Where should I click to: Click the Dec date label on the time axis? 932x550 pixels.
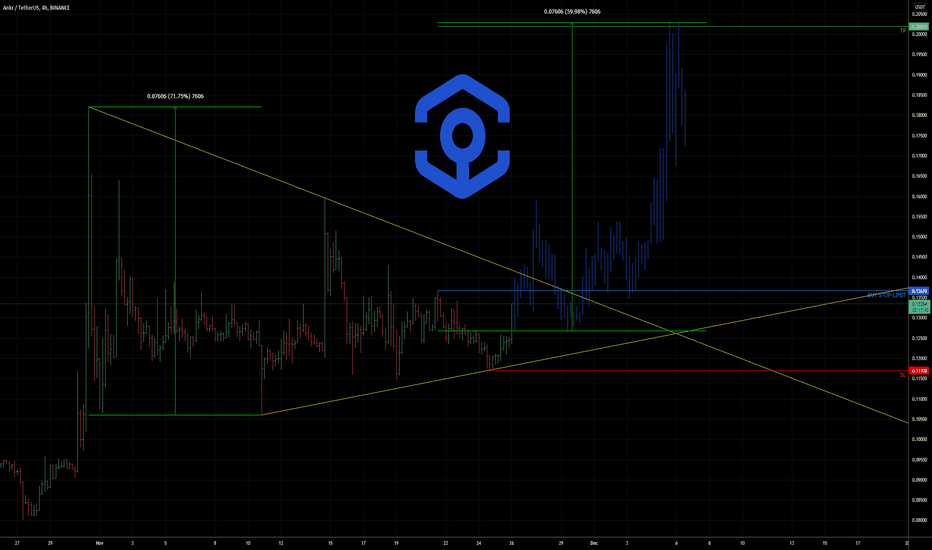(593, 543)
